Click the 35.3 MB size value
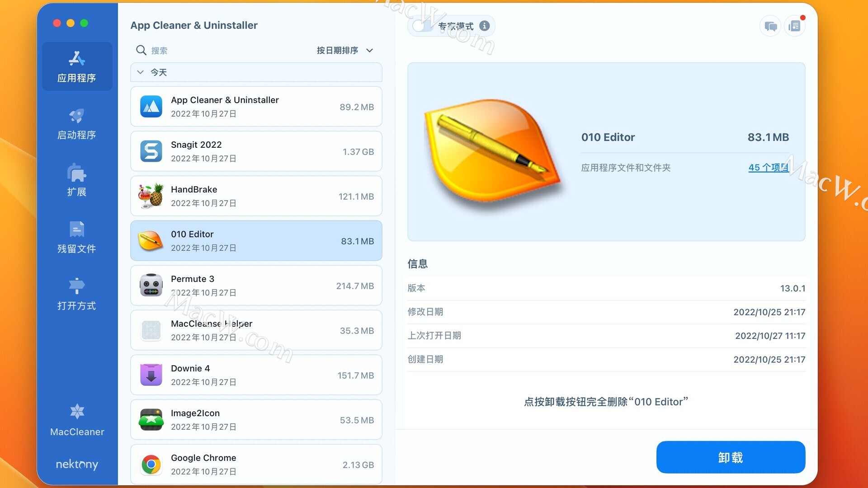Image resolution: width=868 pixels, height=488 pixels. pyautogui.click(x=357, y=331)
